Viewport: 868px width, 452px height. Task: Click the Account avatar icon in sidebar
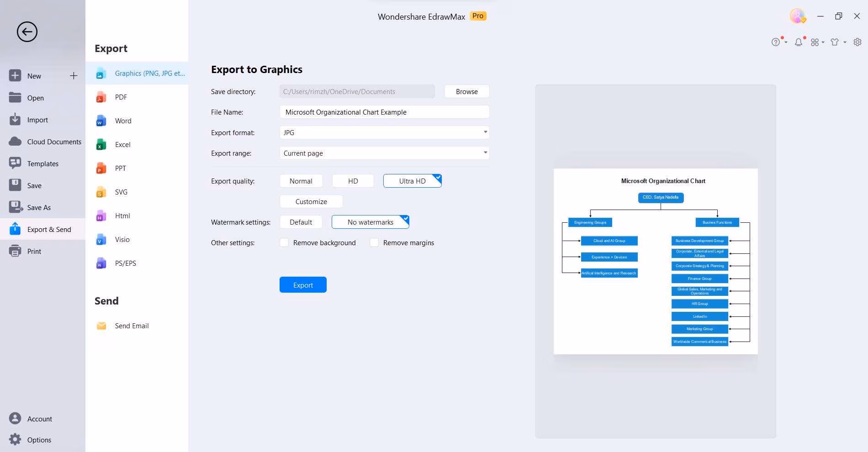click(x=15, y=418)
